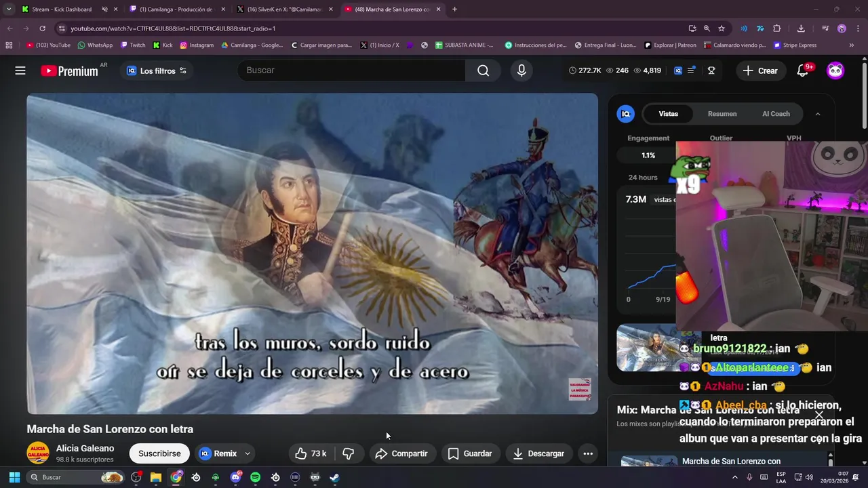
Task: Open the (103) YouTube bookmark
Action: coord(48,45)
